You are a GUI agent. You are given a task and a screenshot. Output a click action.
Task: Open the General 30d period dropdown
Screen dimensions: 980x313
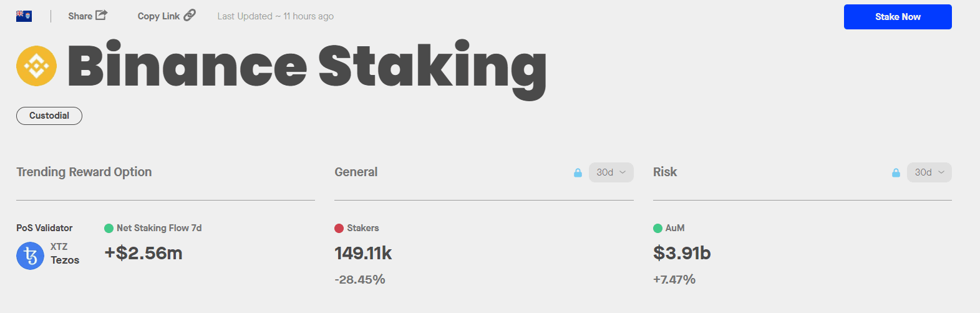click(x=611, y=172)
